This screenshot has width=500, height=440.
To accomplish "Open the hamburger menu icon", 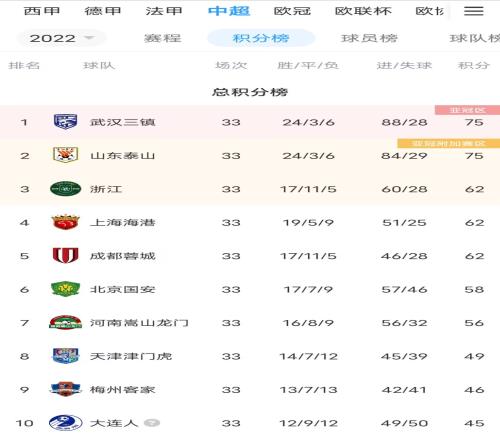I will coord(474,11).
